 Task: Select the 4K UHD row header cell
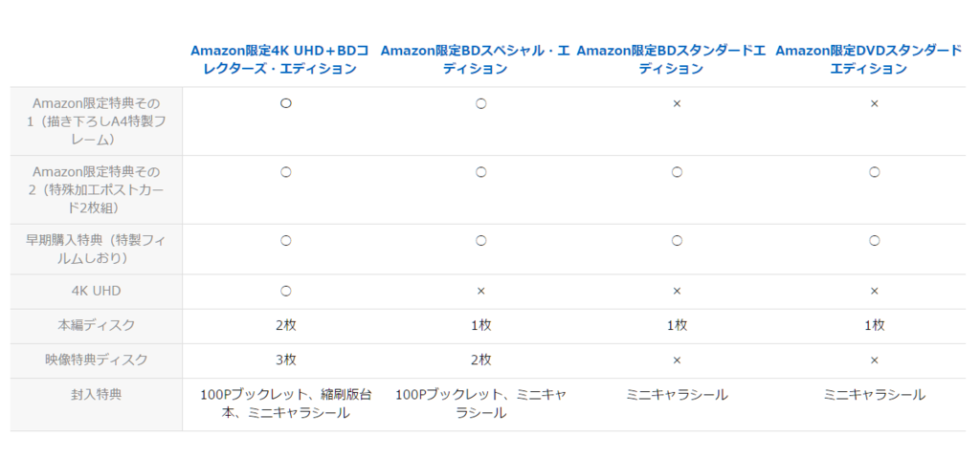pos(96,291)
